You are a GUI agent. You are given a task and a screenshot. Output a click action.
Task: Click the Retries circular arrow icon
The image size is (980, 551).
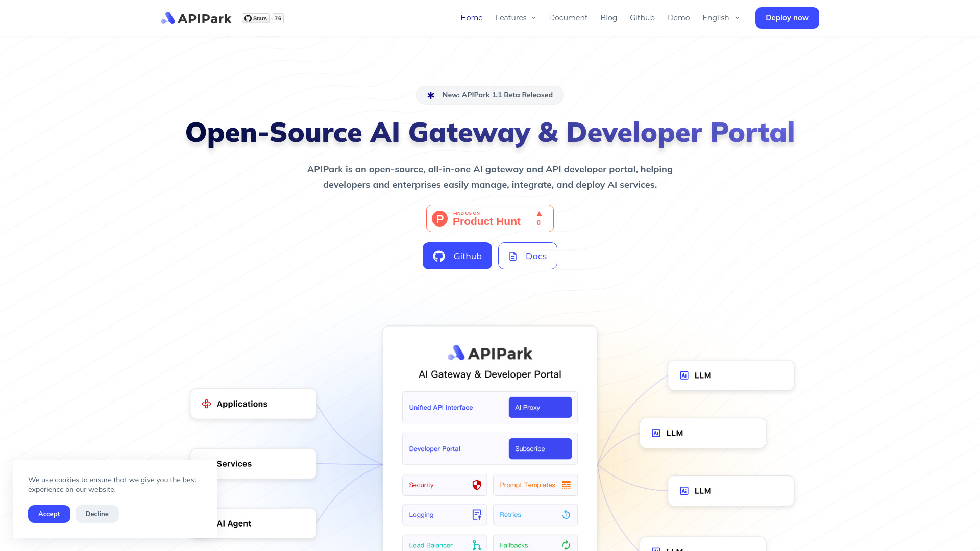pyautogui.click(x=566, y=515)
